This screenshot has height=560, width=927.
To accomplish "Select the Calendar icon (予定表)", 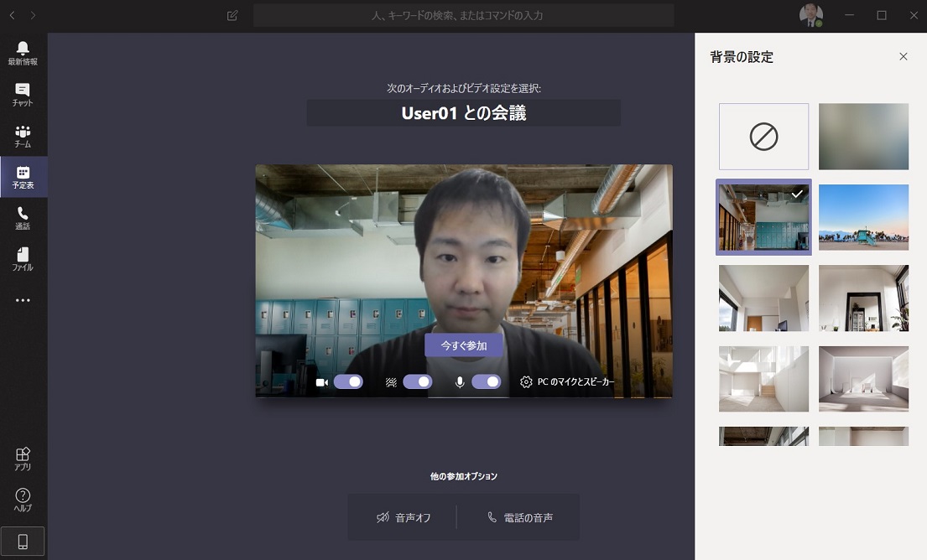I will [x=23, y=177].
